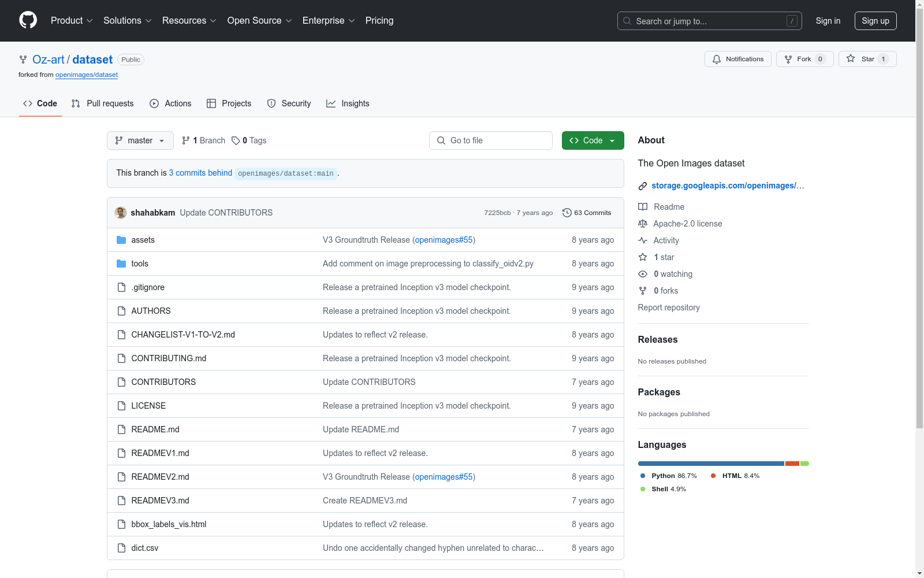Image resolution: width=924 pixels, height=578 pixels.
Task: Open the openimages/dataset parent repository link
Action: click(87, 75)
